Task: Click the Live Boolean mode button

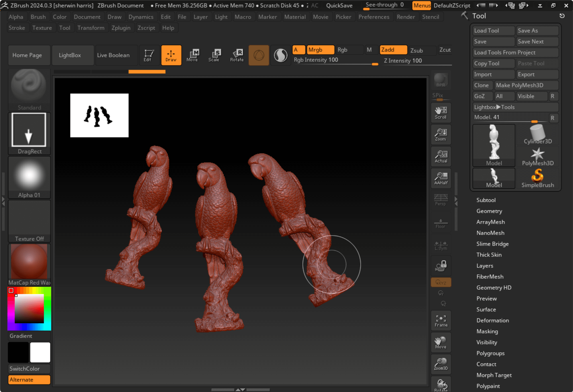Action: coord(113,55)
